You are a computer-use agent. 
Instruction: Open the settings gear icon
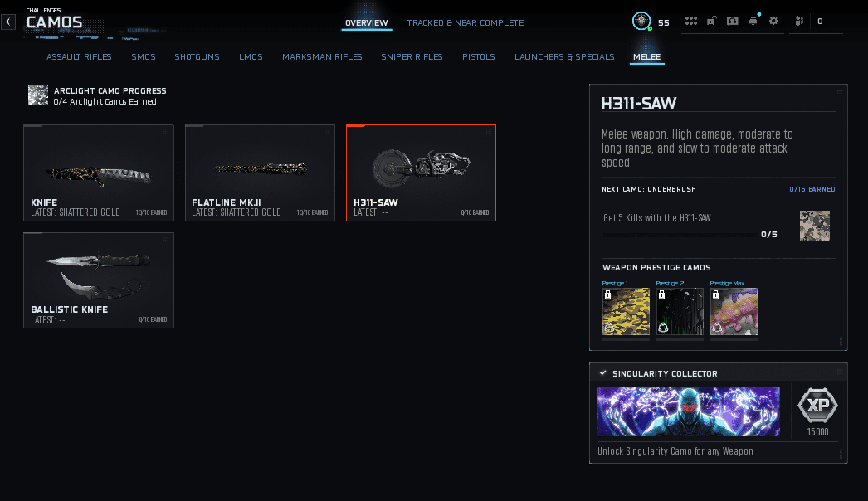pos(774,21)
